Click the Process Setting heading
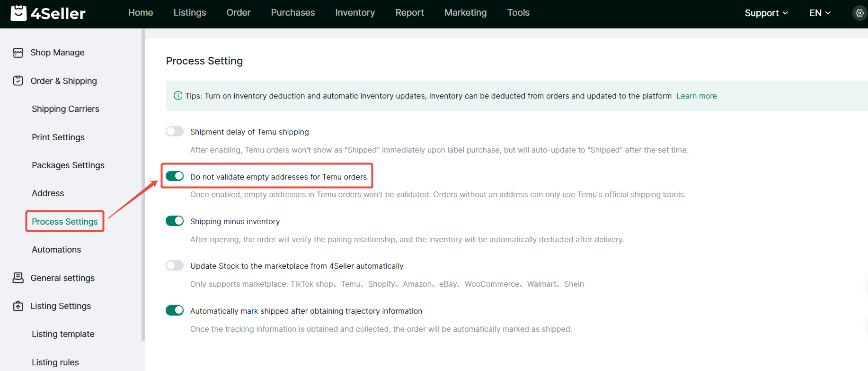The width and height of the screenshot is (868, 371). click(x=204, y=61)
